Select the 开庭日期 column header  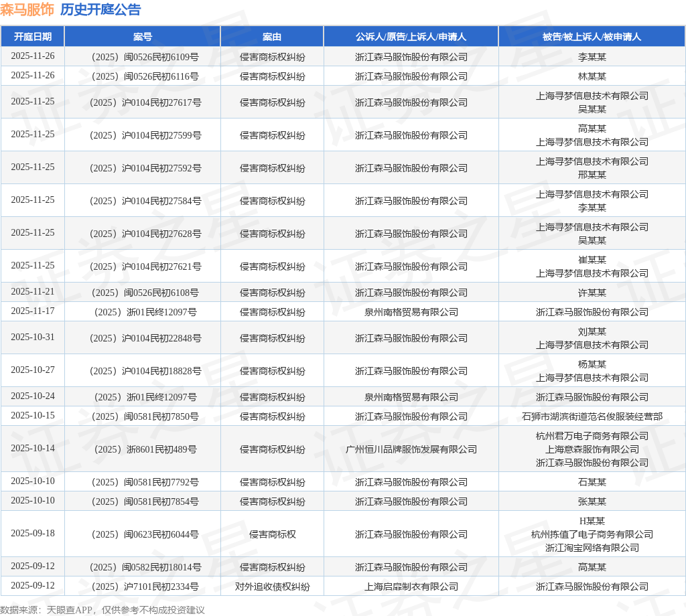(x=33, y=37)
